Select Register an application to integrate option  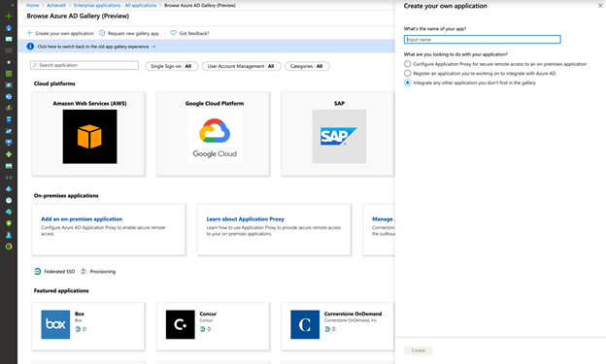(x=407, y=73)
